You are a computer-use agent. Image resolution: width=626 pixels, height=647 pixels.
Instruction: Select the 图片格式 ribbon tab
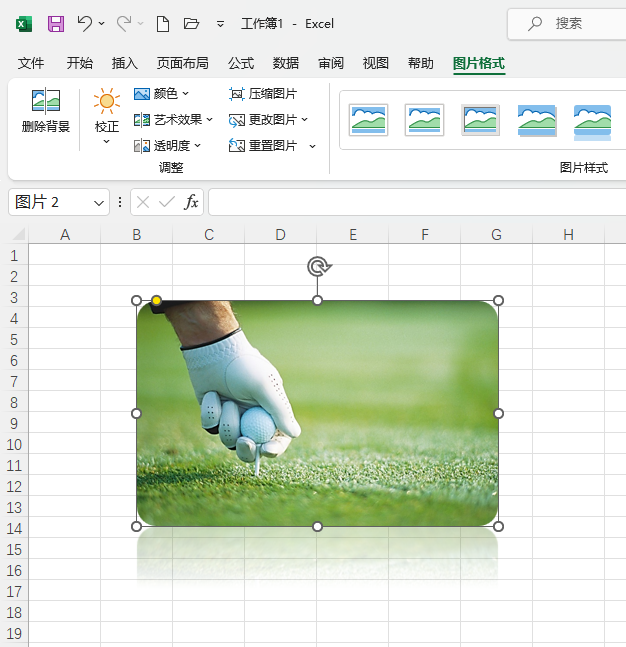[x=479, y=64]
